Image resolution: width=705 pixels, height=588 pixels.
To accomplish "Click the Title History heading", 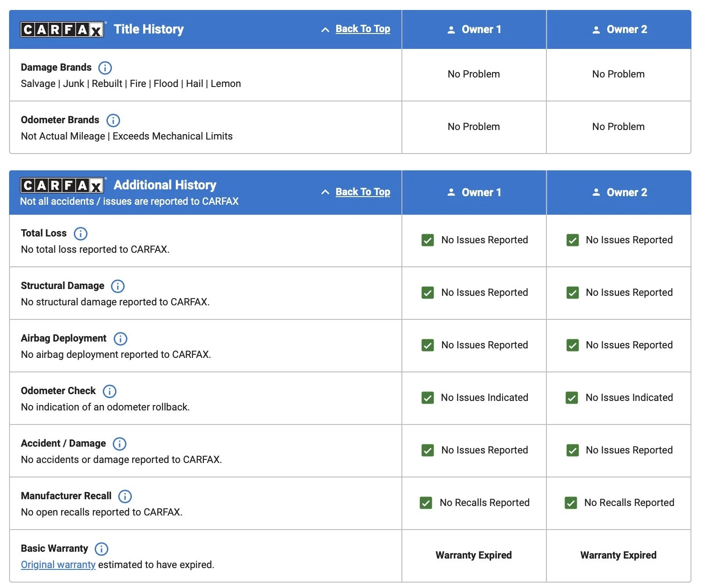I will click(x=149, y=29).
